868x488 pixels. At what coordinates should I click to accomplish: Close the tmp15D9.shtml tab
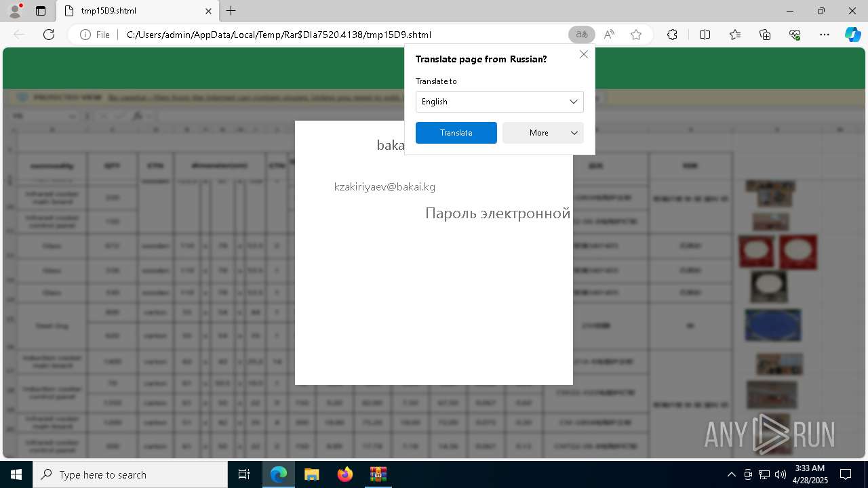[x=208, y=11]
